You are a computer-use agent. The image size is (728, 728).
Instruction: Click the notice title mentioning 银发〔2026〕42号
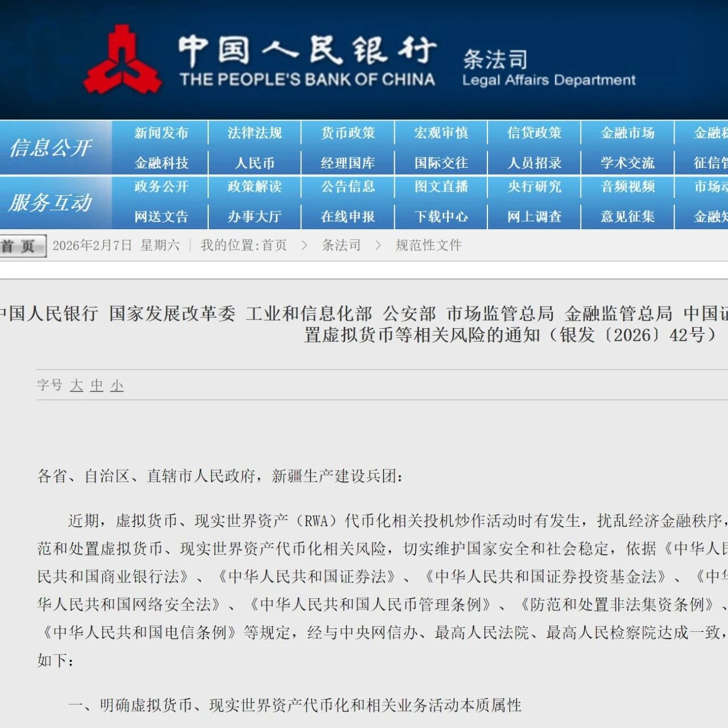tap(364, 324)
